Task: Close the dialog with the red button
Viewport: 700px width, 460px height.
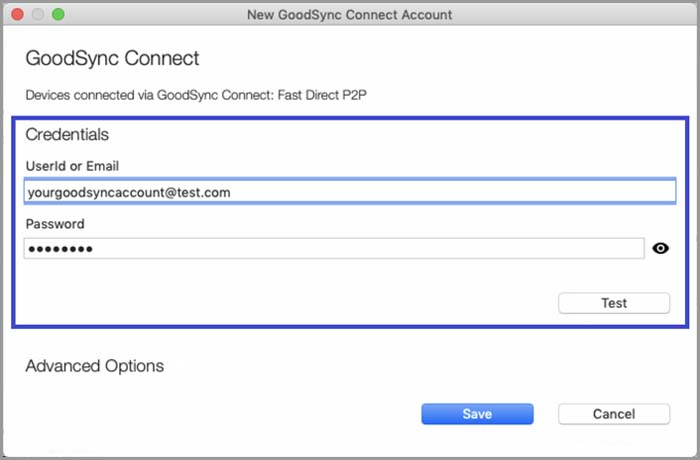Action: tap(19, 15)
